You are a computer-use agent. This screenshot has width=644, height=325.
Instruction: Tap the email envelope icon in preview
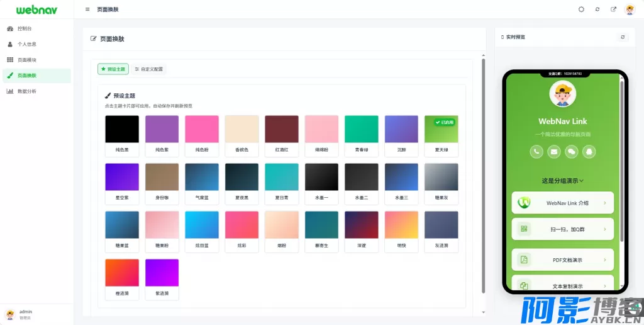point(554,151)
